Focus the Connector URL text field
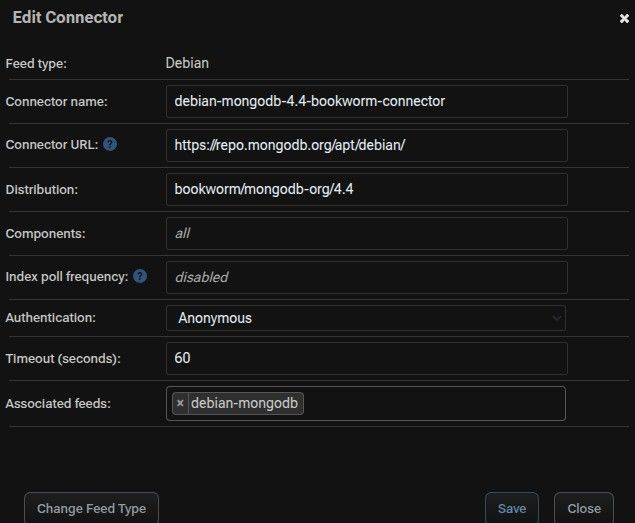 367,145
